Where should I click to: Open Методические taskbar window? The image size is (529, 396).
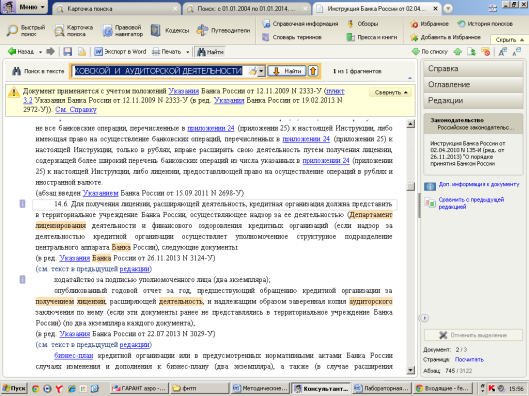pyautogui.click(x=261, y=389)
